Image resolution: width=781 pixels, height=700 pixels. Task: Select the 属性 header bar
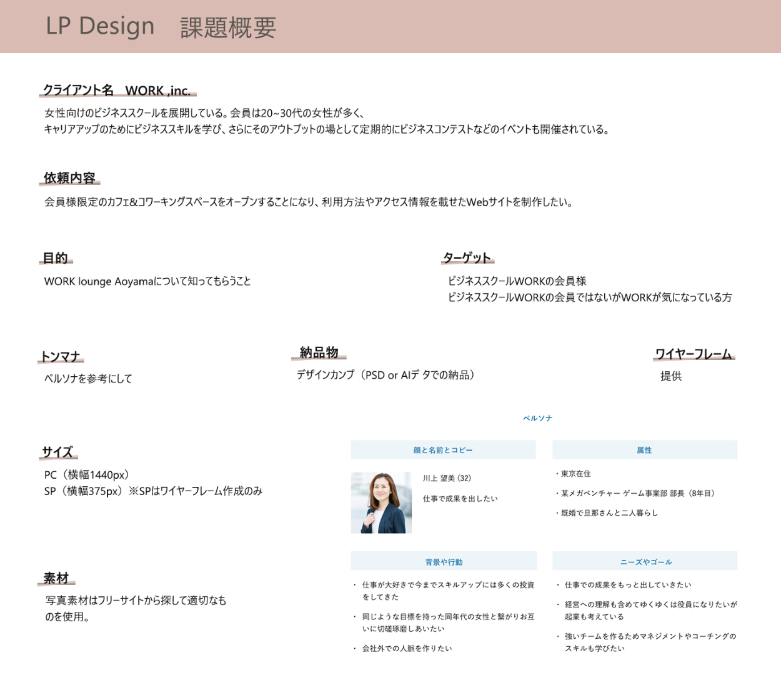644,450
